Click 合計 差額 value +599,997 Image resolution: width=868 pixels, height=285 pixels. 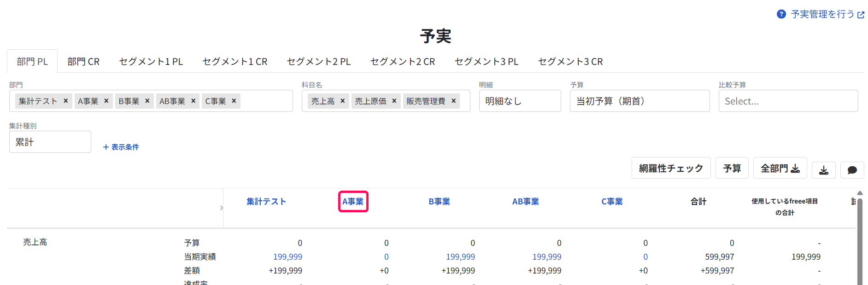click(717, 271)
